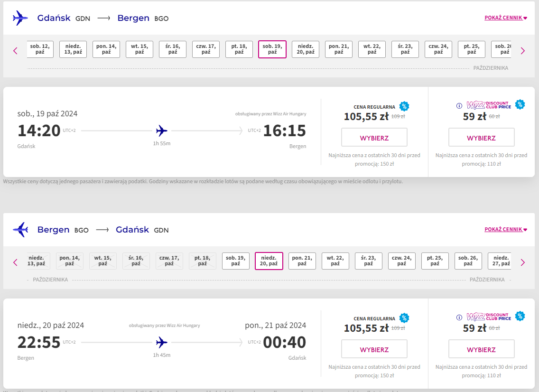Click Wizz Discount Club logo on 14:20 flight
539x392 pixels.
[489, 105]
